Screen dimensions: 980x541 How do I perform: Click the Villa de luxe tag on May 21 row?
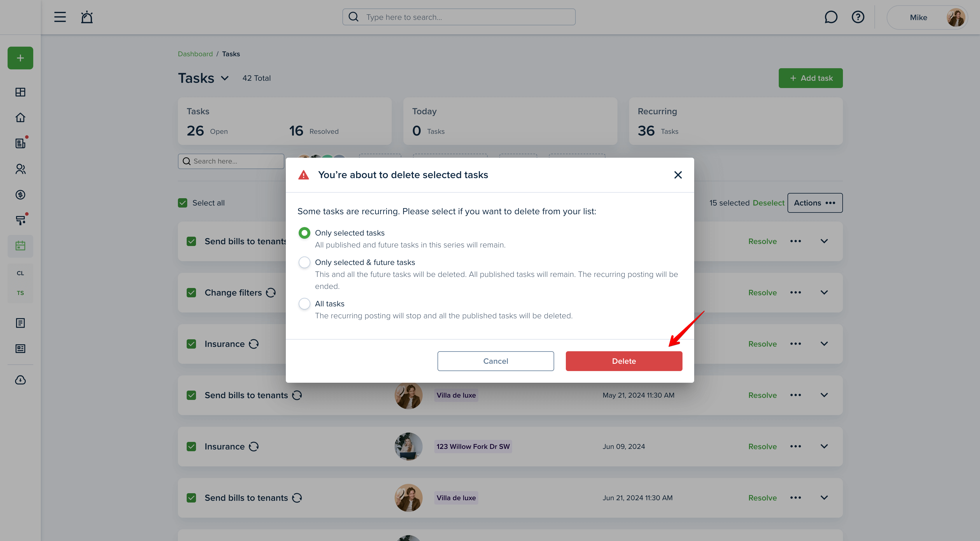pos(456,395)
